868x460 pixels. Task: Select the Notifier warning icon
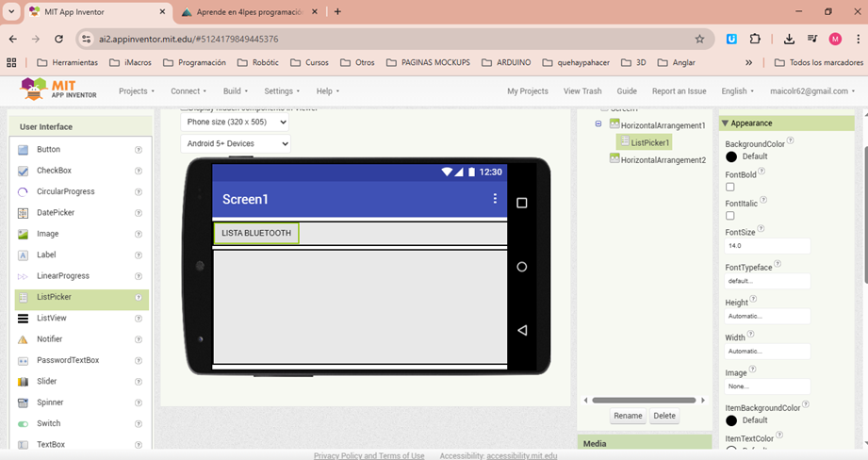tap(24, 339)
